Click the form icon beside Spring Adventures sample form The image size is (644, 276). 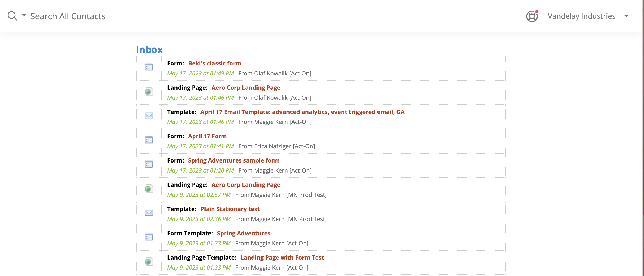[x=149, y=164]
